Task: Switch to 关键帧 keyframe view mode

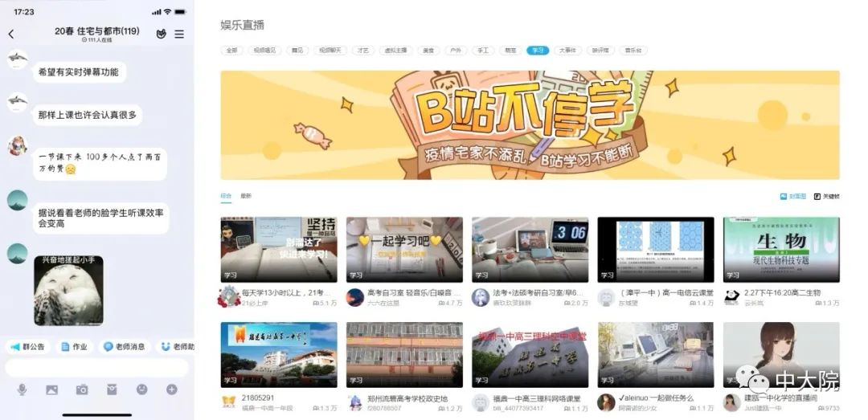Action: tap(826, 196)
